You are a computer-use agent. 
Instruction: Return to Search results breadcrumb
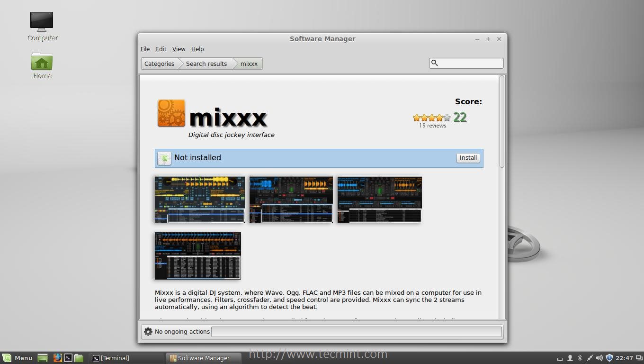[206, 64]
